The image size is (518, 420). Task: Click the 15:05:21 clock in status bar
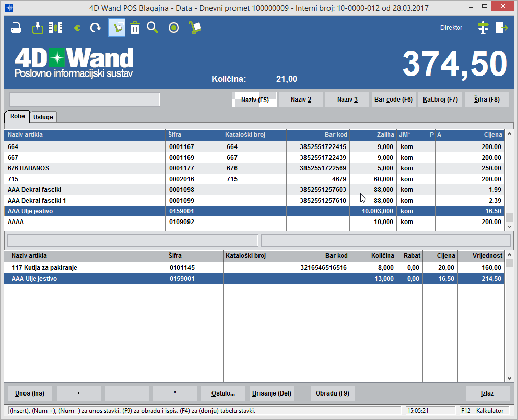[x=430, y=411]
